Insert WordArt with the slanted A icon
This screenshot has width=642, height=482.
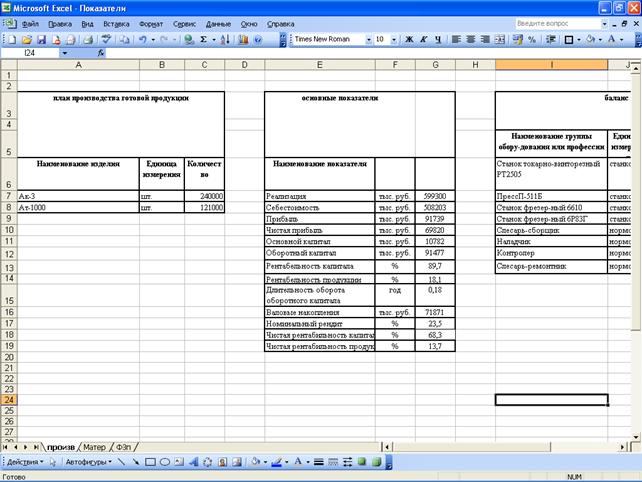(194, 462)
